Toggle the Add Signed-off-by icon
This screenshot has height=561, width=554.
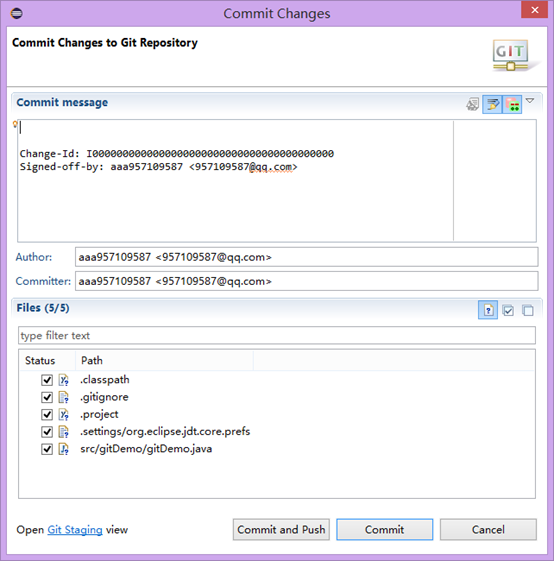[x=492, y=104]
